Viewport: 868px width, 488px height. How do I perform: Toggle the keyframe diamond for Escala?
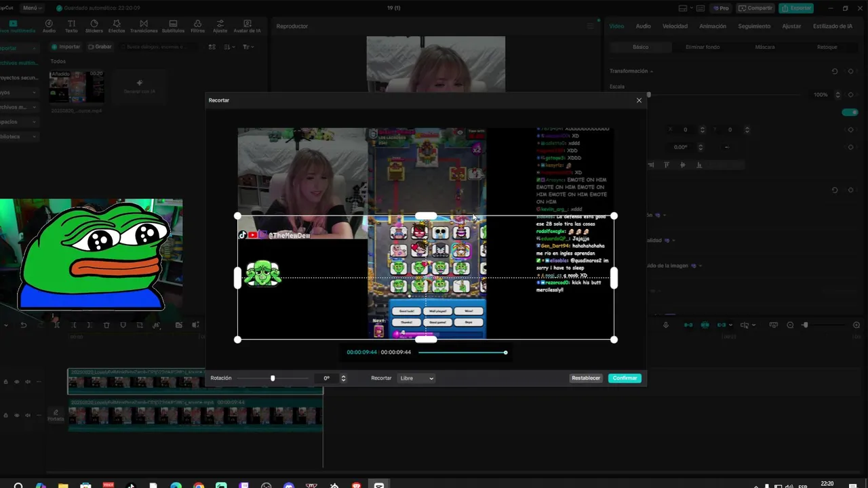pos(850,95)
